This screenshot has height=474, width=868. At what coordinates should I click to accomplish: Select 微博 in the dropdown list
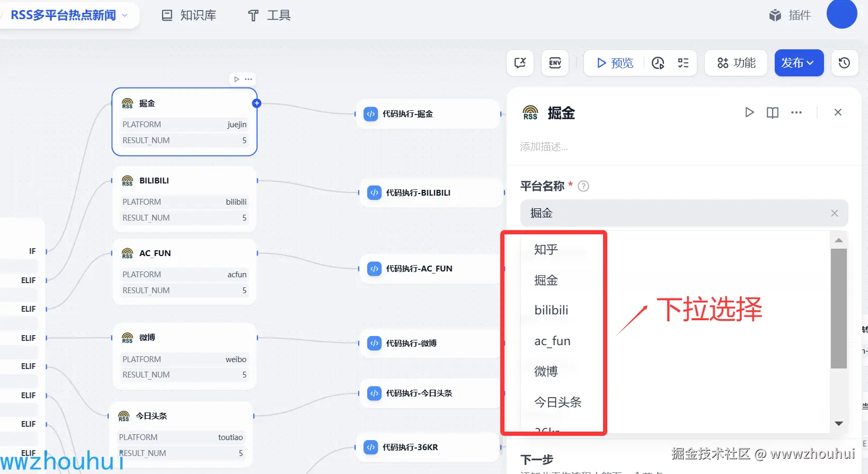click(546, 371)
